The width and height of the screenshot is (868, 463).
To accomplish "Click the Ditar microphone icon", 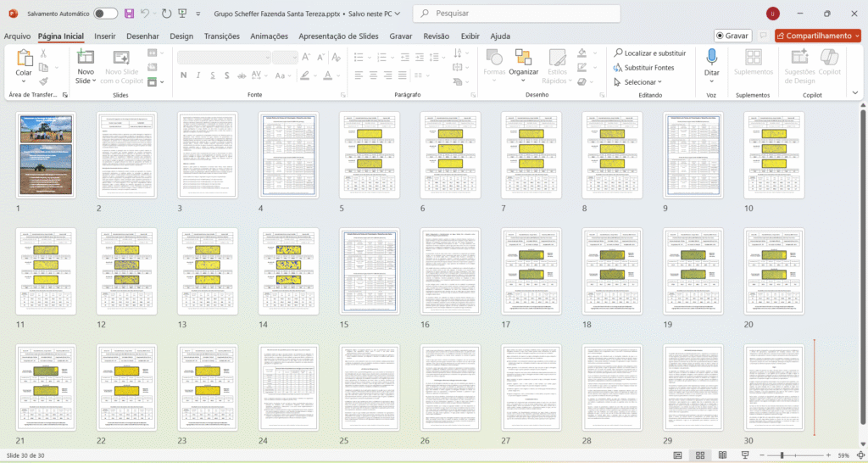I will pos(711,57).
